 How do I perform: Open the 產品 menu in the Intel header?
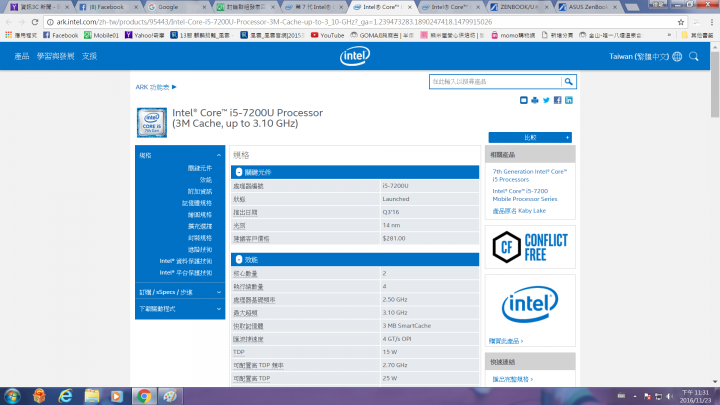pyautogui.click(x=22, y=56)
